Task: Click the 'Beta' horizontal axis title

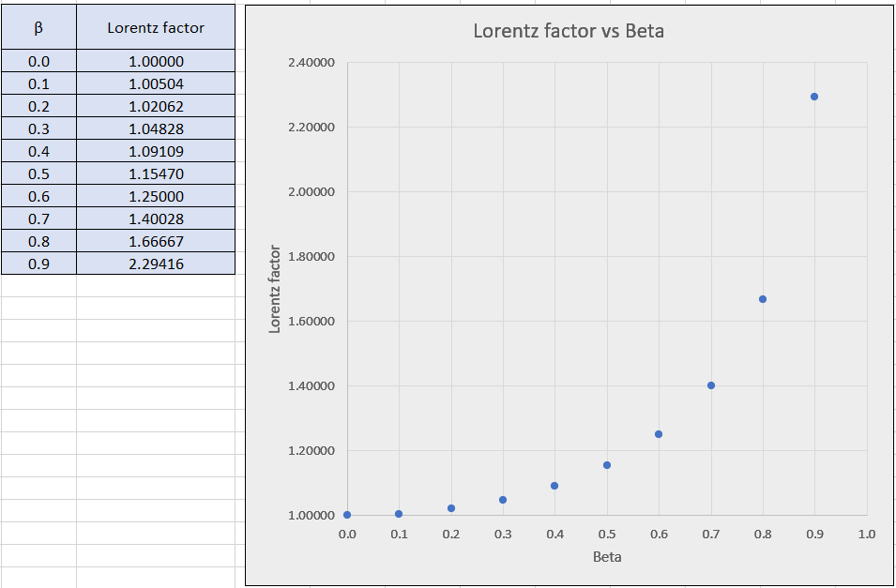Action: [x=607, y=557]
